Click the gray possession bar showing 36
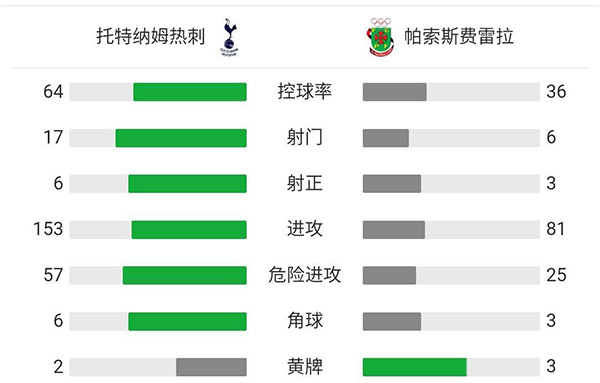 [395, 92]
